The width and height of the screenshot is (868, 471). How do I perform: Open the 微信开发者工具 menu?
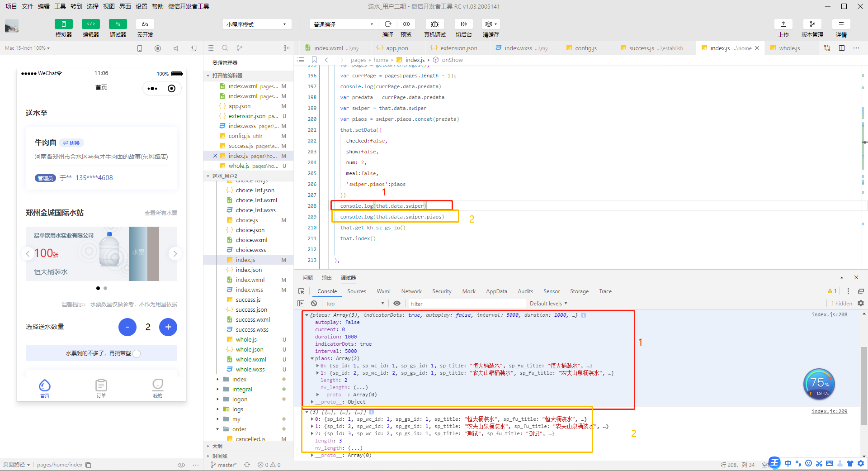pos(189,6)
